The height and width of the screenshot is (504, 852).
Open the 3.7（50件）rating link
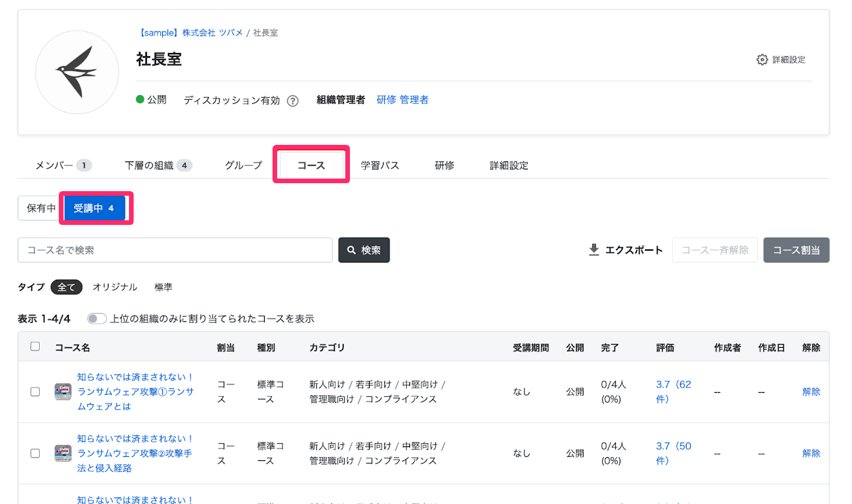[x=673, y=453]
